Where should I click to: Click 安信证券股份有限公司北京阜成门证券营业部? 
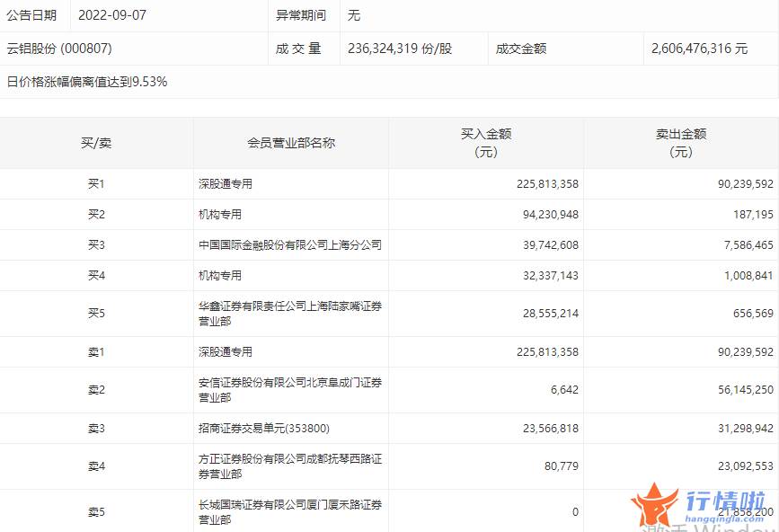pos(290,390)
